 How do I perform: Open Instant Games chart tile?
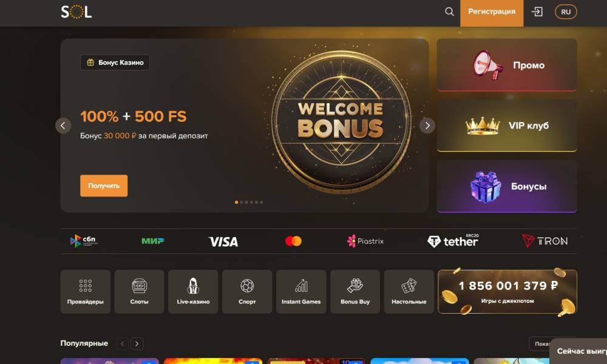point(301,292)
